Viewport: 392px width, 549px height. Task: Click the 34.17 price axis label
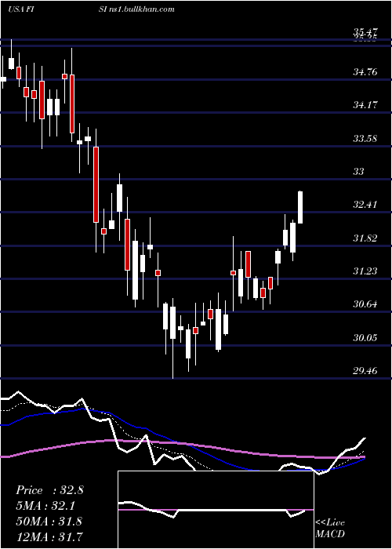[365, 104]
